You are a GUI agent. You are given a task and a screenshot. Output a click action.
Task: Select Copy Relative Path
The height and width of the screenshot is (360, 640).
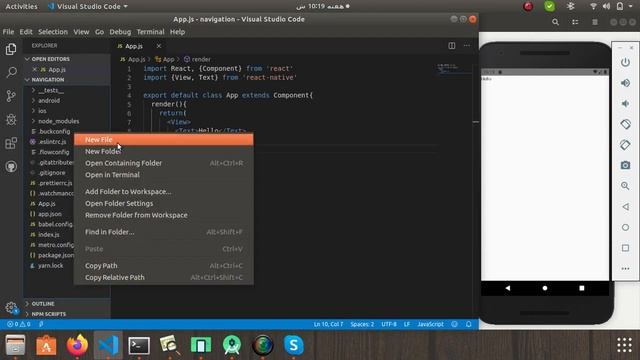coord(163,278)
